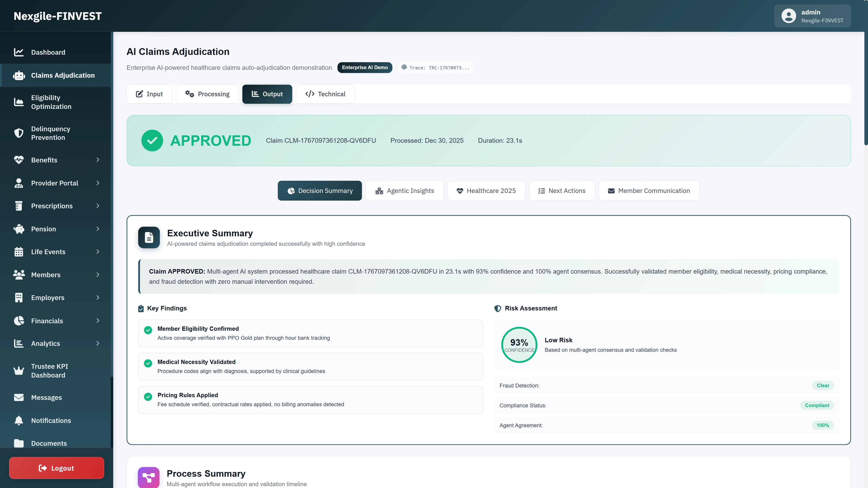Click the Notifications bell icon
The image size is (868, 488).
pos(19,420)
